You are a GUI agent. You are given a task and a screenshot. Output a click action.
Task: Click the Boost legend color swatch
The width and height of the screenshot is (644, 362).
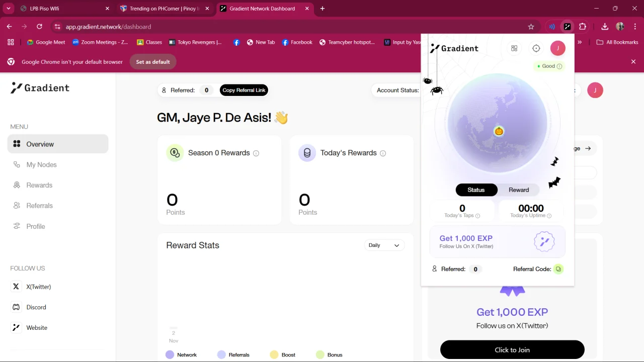pyautogui.click(x=274, y=355)
